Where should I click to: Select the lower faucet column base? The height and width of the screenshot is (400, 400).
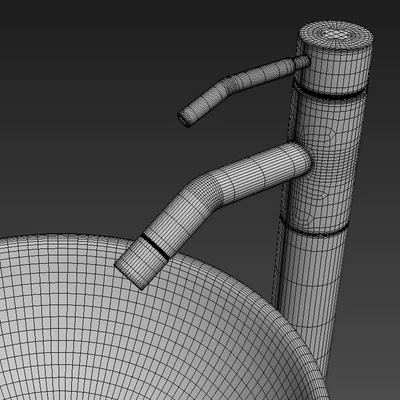(310, 297)
